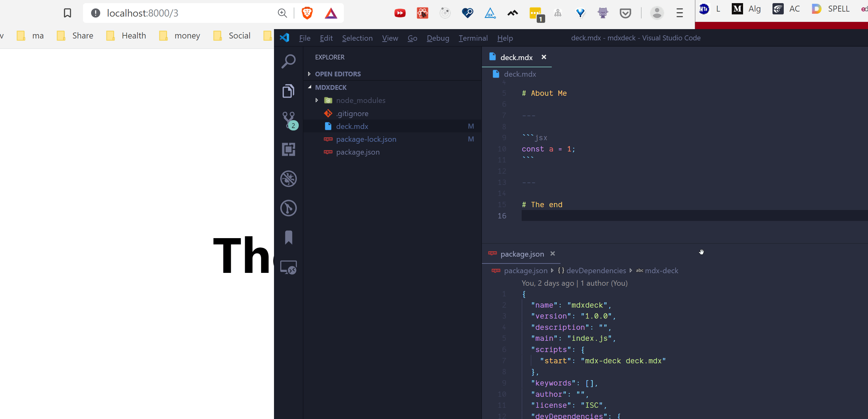
Task: Open the Explorer files icon in activity bar
Action: pos(288,91)
